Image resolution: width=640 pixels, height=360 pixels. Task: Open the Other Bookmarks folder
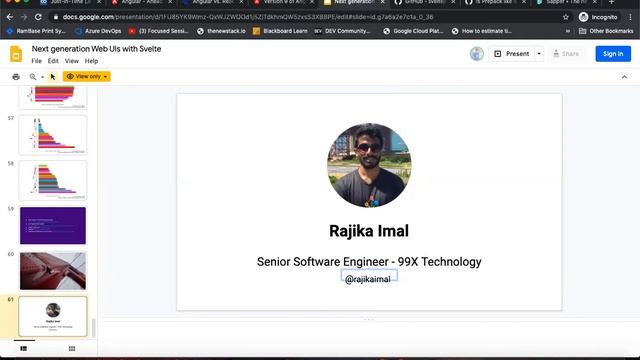[x=606, y=31]
